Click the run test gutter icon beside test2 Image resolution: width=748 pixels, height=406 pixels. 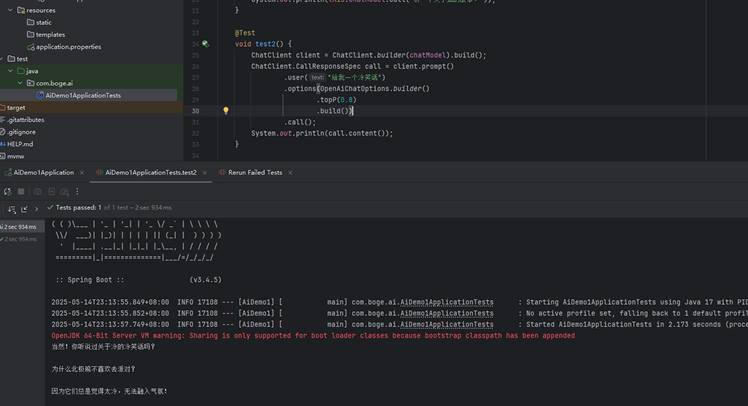tap(205, 44)
